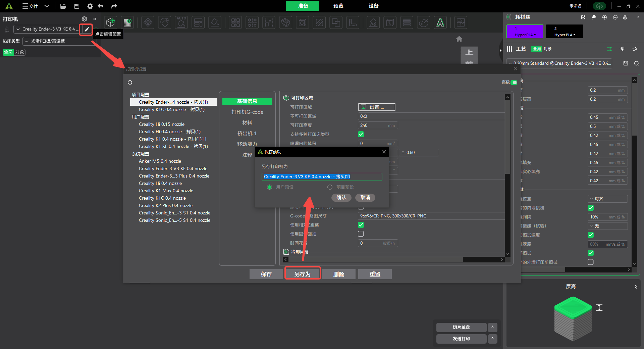Click the flush volumes faucet icon

[594, 17]
